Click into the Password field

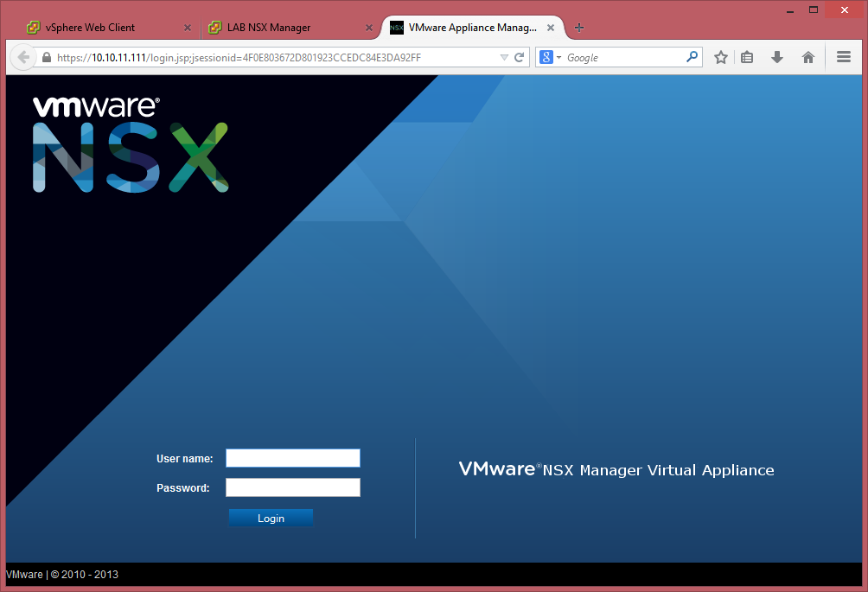(x=292, y=487)
